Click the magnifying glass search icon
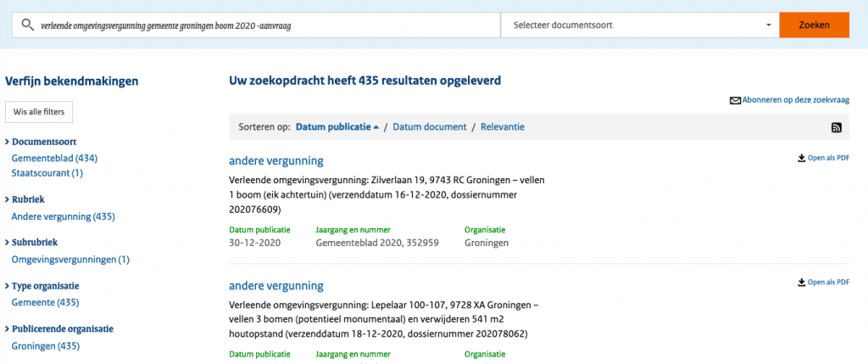The height and width of the screenshot is (364, 868). click(x=27, y=25)
